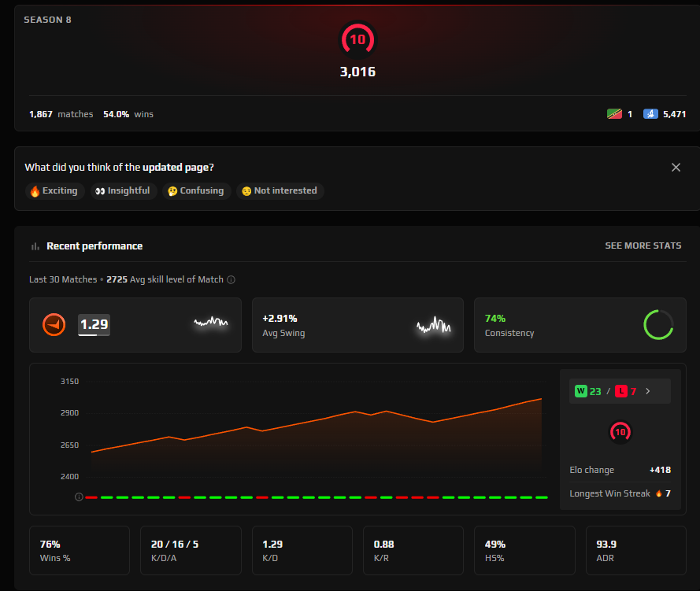Click the 0.88 K/R stat card
This screenshot has height=591, width=700.
pyautogui.click(x=413, y=550)
